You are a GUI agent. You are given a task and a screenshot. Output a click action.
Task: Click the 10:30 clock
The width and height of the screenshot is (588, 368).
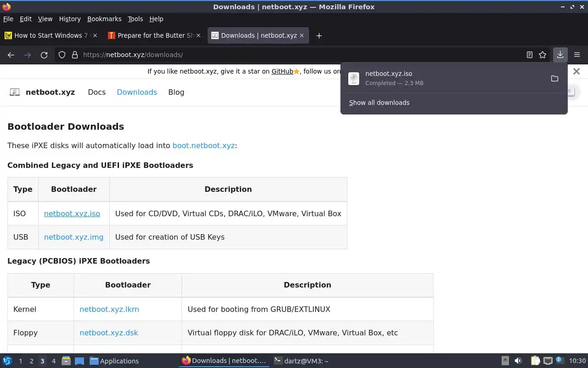(x=577, y=361)
